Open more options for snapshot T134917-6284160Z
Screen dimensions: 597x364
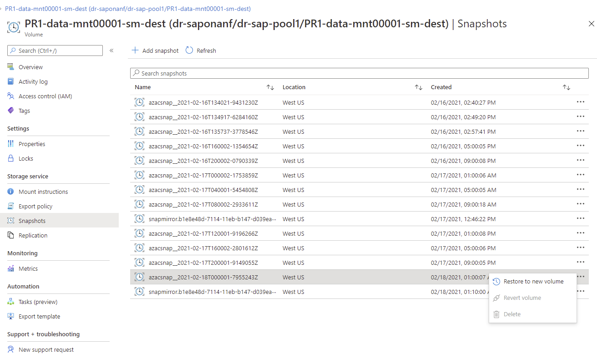(x=580, y=117)
